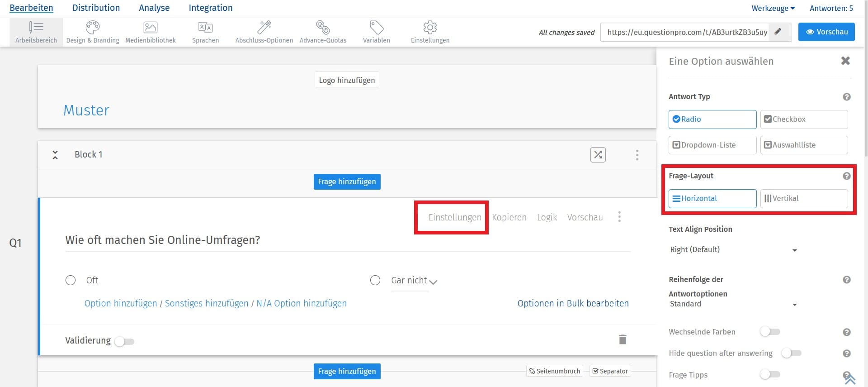The height and width of the screenshot is (387, 868).
Task: Show help for Reihenfolge der Antwortoptionen
Action: (847, 280)
